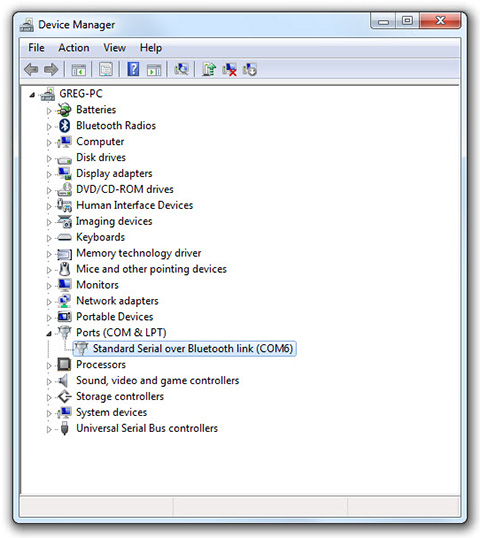
Task: Click the Back arrow toolbar icon
Action: coord(31,70)
